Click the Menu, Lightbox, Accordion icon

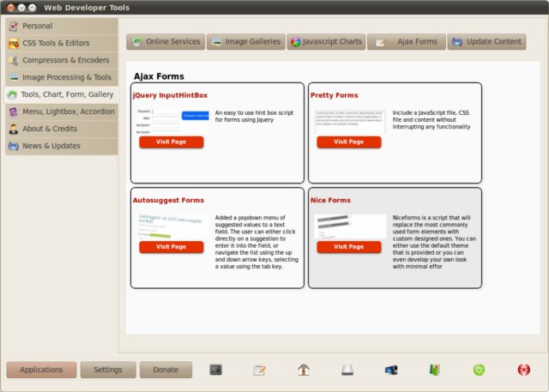point(14,112)
